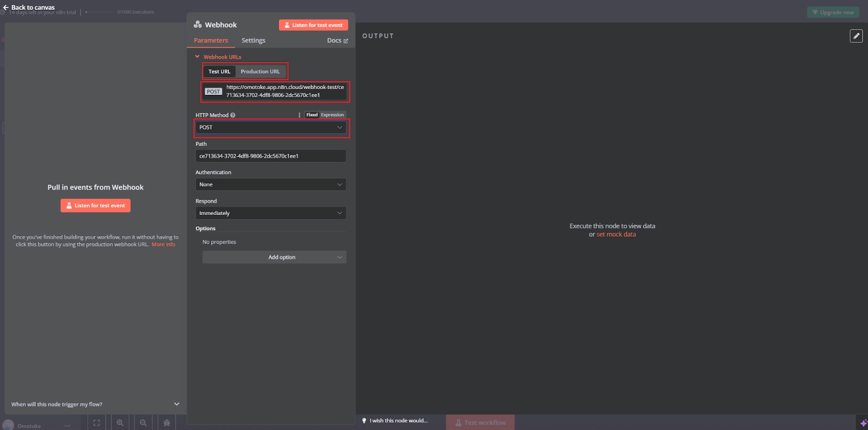Viewport: 868px width, 430px height.
Task: Click the Upgrade now button
Action: [x=833, y=12]
